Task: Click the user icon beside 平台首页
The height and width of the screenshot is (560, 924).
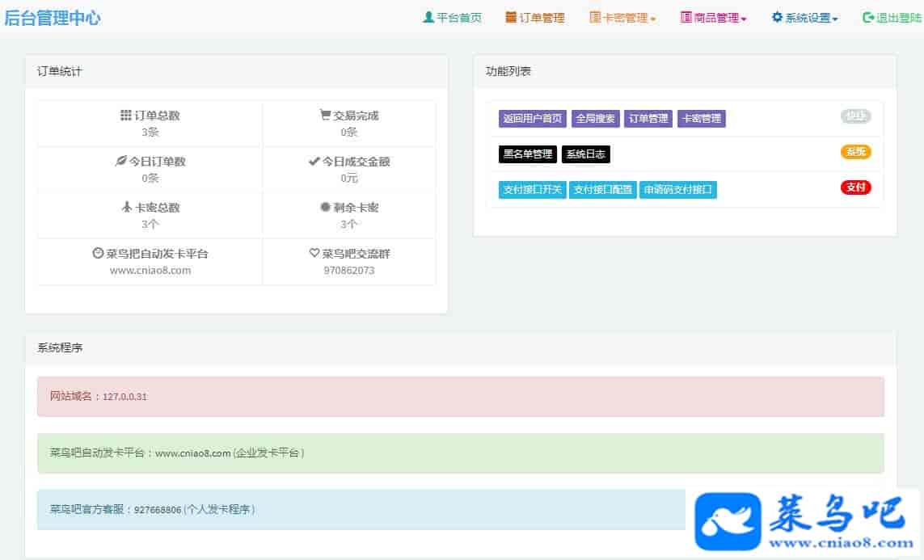Action: pyautogui.click(x=428, y=17)
